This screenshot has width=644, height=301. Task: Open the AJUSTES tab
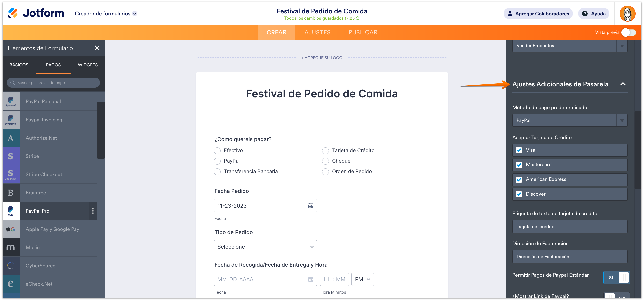[x=317, y=32]
